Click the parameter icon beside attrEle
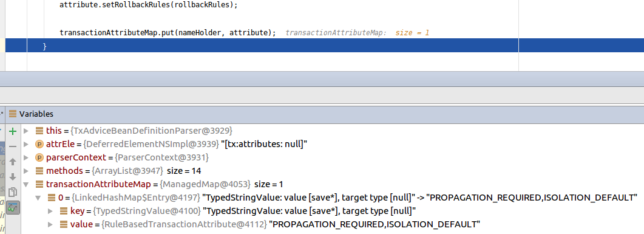Image resolution: width=644 pixels, height=234 pixels. click(39, 144)
